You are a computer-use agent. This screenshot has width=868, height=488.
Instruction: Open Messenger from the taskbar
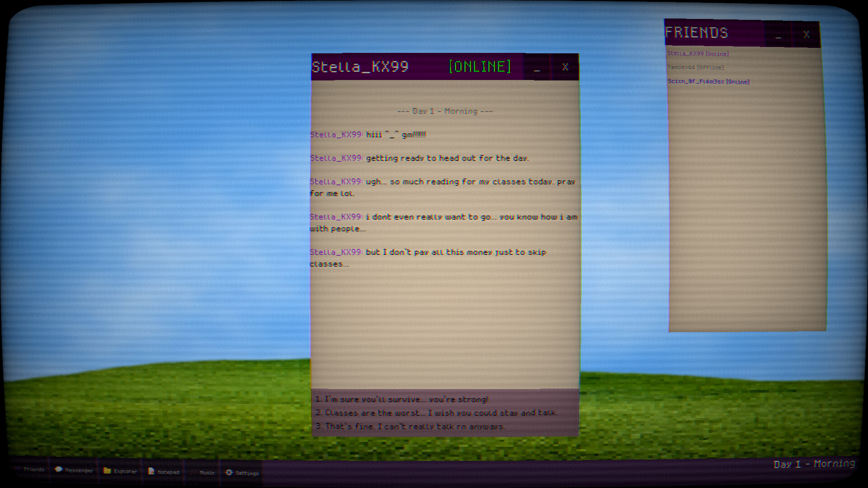coord(74,470)
